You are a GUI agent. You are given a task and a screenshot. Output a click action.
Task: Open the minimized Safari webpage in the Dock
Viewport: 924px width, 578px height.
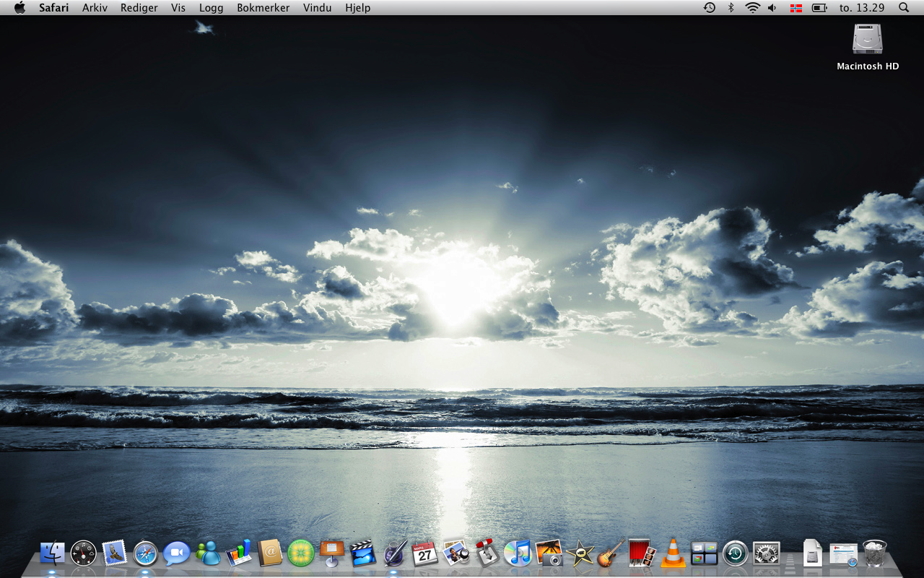[843, 554]
